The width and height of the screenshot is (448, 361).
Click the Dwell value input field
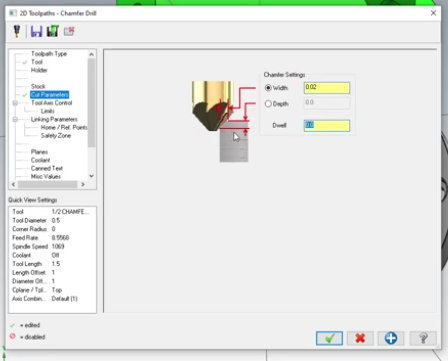click(327, 125)
